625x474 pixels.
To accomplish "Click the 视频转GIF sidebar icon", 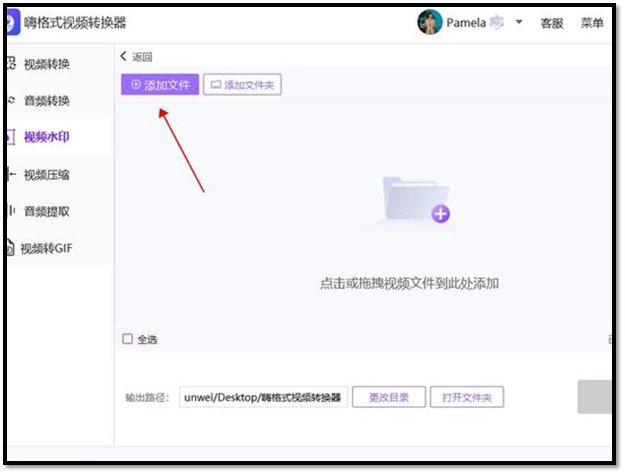I will (x=11, y=248).
